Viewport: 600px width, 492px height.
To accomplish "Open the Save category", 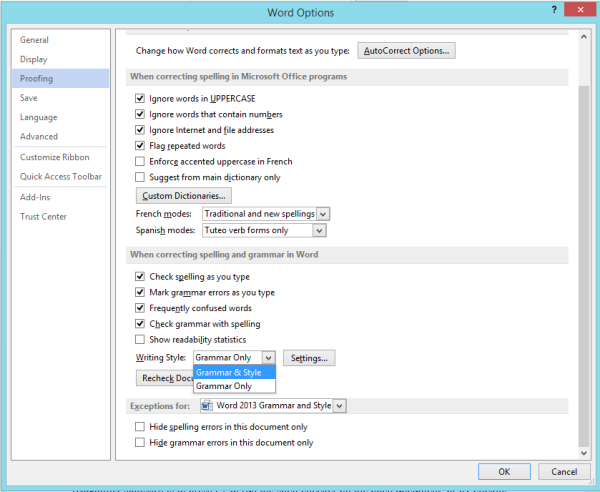I will click(60, 98).
